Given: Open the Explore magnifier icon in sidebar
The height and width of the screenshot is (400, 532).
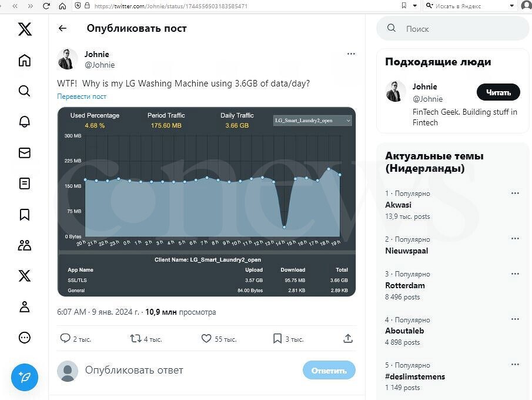Looking at the screenshot, I should coord(24,91).
